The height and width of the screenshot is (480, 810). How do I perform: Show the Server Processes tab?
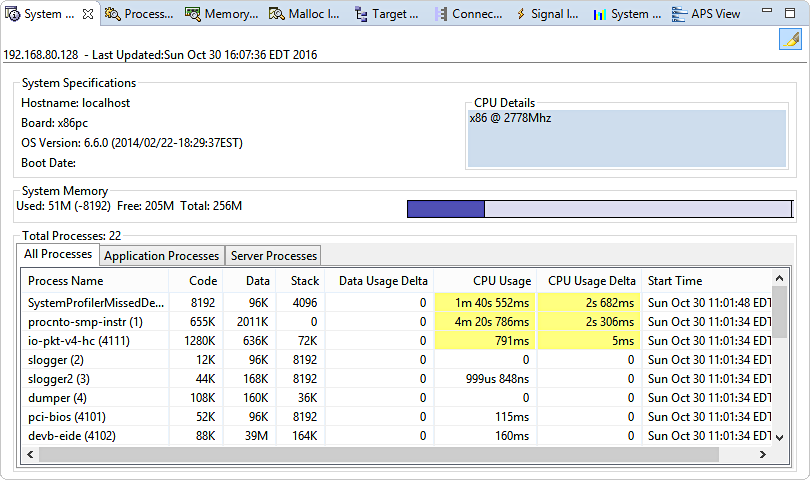coord(274,256)
